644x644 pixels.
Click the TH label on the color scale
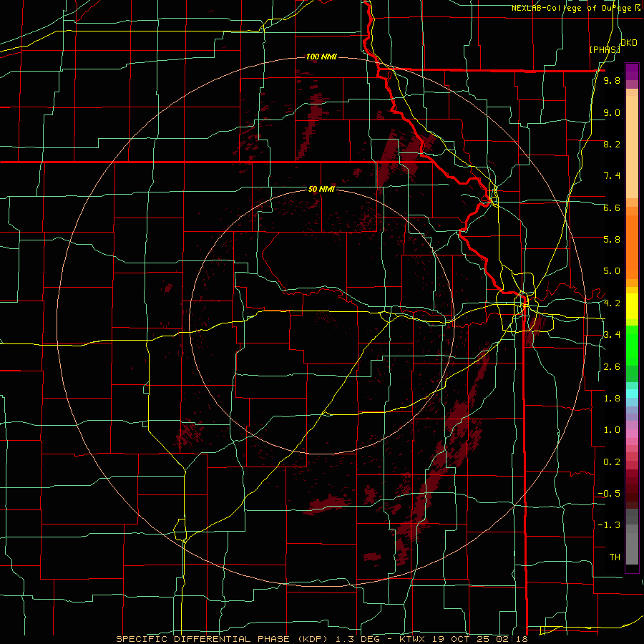click(615, 557)
